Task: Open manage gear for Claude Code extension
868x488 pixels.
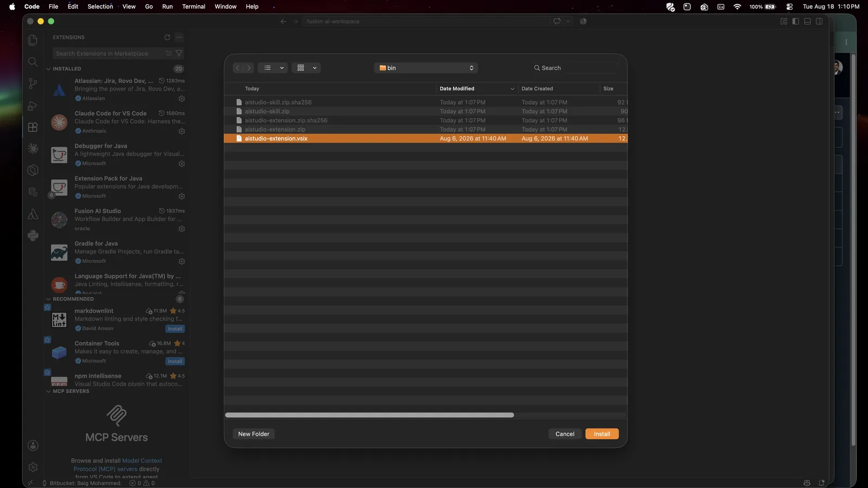Action: pos(182,131)
